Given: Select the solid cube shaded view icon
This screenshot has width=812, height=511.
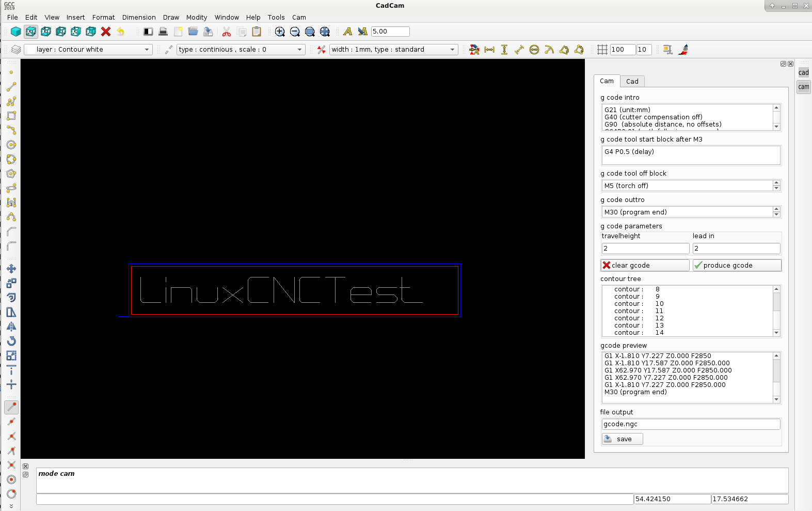Looking at the screenshot, I should 16,32.
